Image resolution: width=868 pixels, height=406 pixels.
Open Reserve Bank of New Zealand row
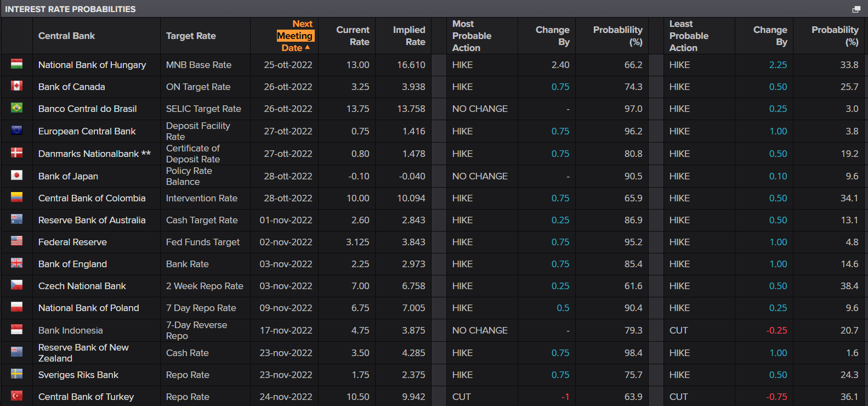tap(434, 353)
